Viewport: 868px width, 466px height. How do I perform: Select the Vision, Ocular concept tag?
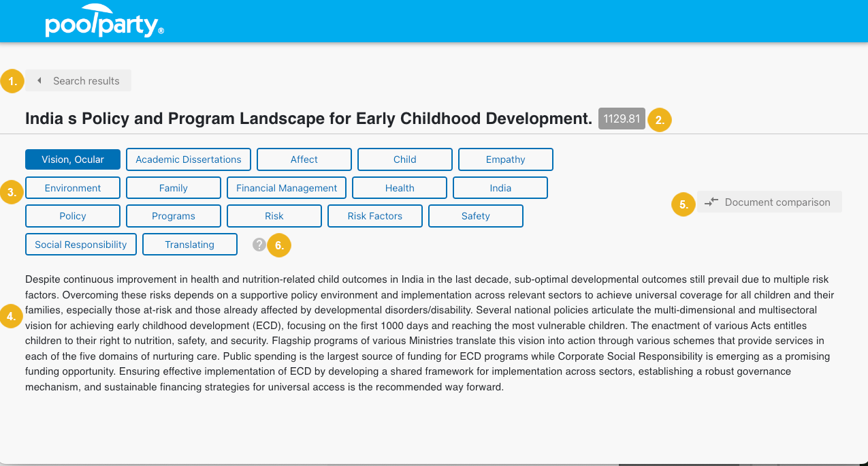click(x=73, y=159)
